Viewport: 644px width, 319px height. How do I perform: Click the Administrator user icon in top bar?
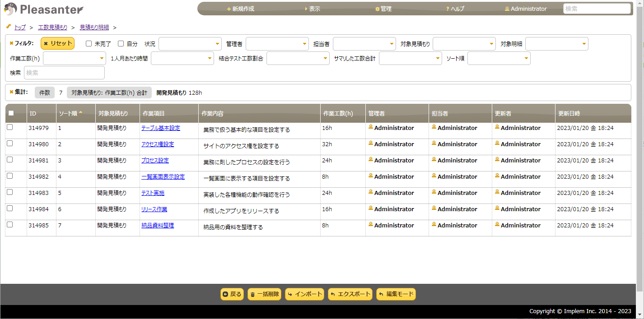pyautogui.click(x=507, y=8)
